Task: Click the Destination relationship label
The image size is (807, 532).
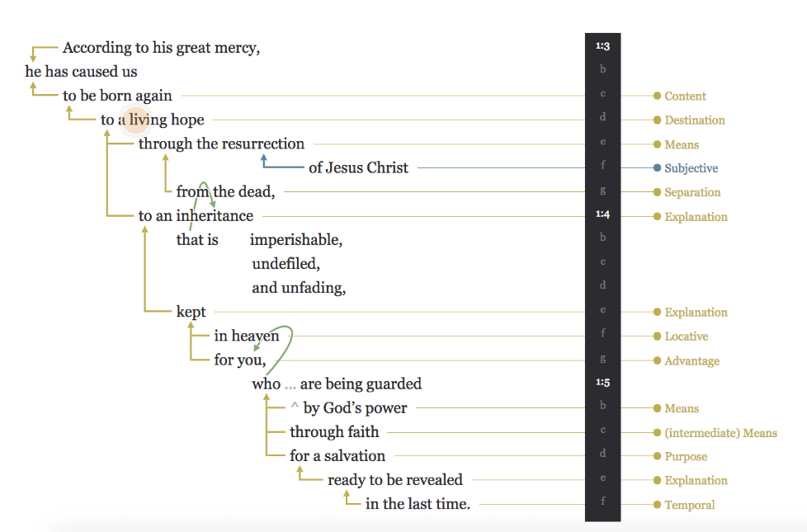Action: pos(694,120)
